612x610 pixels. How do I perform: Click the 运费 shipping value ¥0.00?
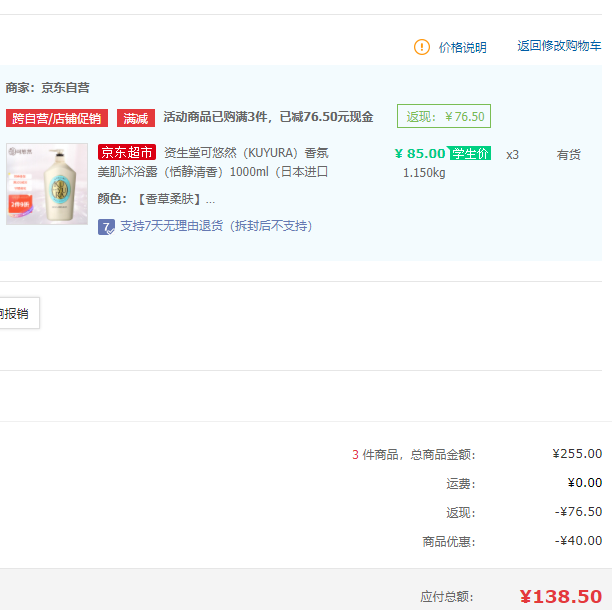[585, 483]
